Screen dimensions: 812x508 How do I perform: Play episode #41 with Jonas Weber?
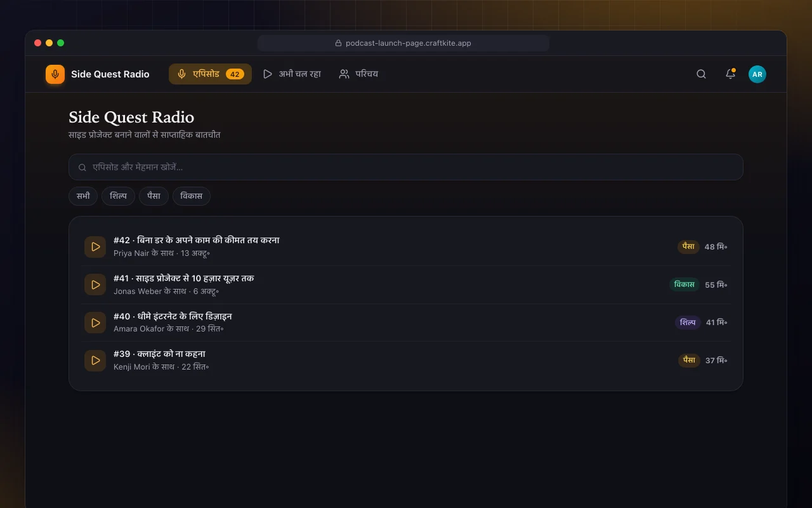coord(95,284)
